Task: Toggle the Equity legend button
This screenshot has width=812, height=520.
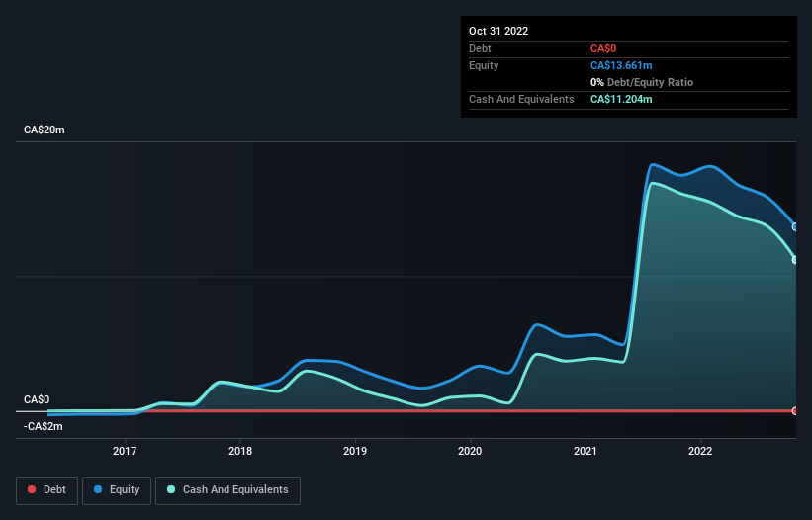Action: tap(117, 490)
